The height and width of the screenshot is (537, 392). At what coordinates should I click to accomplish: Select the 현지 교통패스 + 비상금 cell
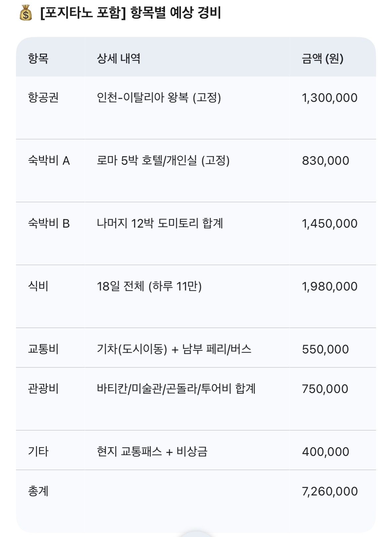(x=152, y=452)
